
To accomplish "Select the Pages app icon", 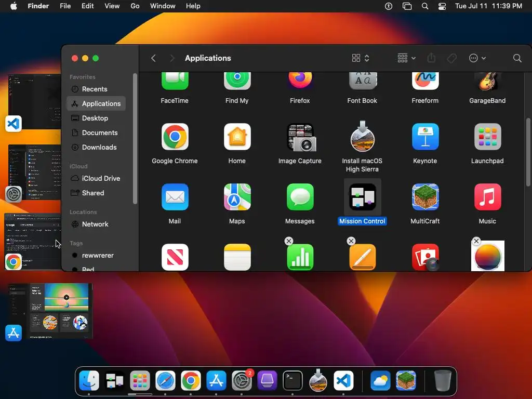I will [x=363, y=257].
